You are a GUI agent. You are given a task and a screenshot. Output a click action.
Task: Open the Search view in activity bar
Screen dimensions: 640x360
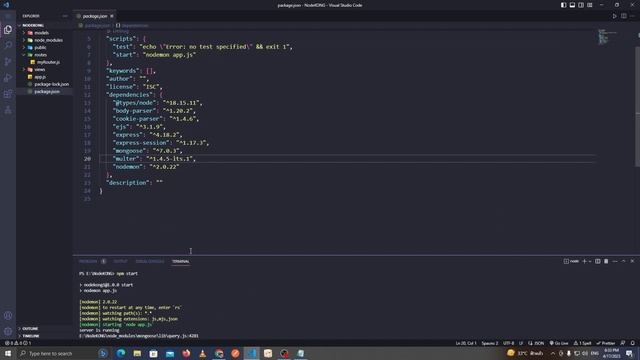click(x=8, y=45)
